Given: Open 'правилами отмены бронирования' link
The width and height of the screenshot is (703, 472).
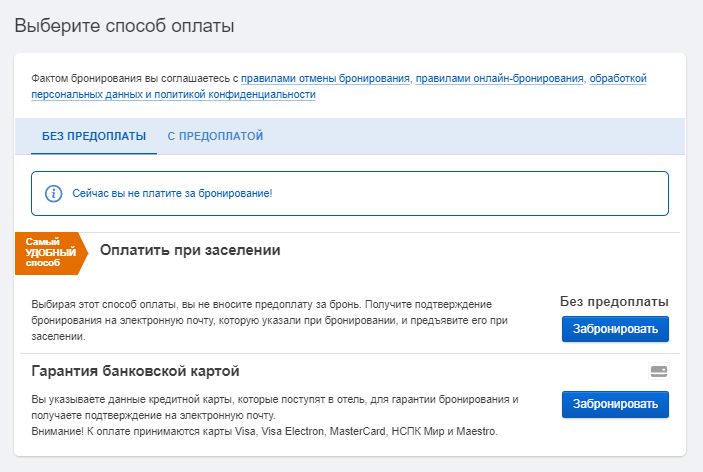Looking at the screenshot, I should 325,78.
